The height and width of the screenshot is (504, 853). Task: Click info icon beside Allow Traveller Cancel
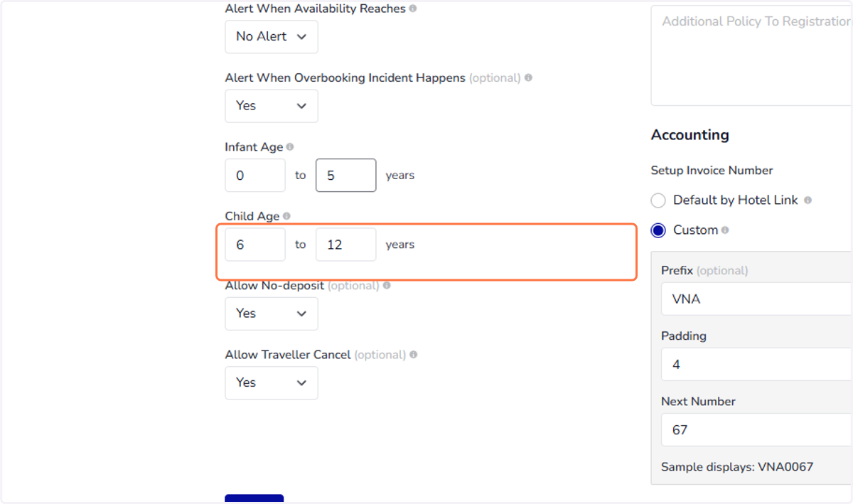click(x=414, y=354)
